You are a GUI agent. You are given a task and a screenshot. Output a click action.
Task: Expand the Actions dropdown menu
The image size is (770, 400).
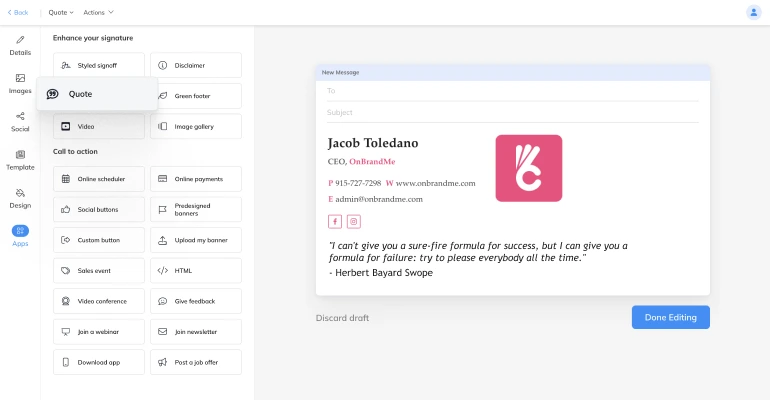pos(98,12)
